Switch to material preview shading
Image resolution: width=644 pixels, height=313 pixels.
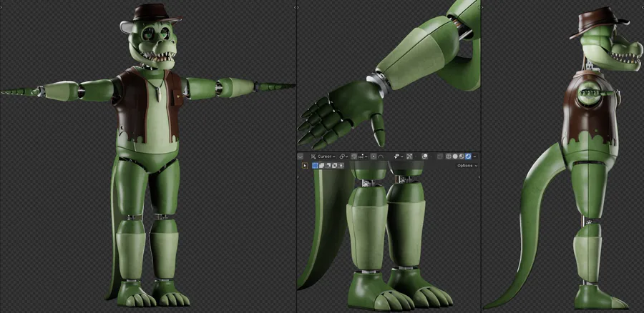462,156
